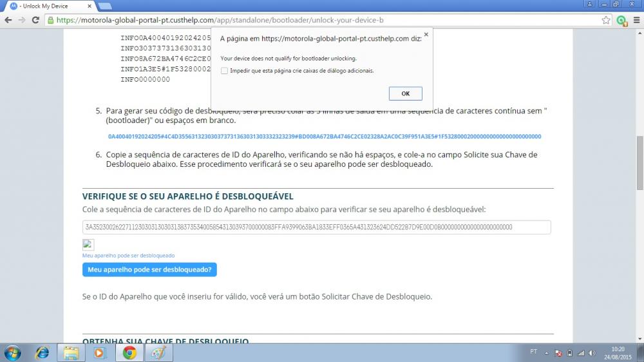
Task: Open File Explorer from taskbar
Action: click(71, 353)
